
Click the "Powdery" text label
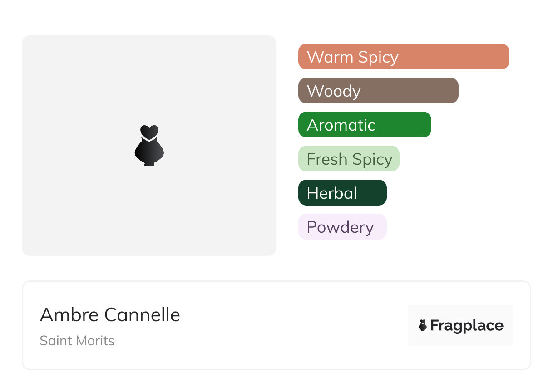[x=340, y=227]
